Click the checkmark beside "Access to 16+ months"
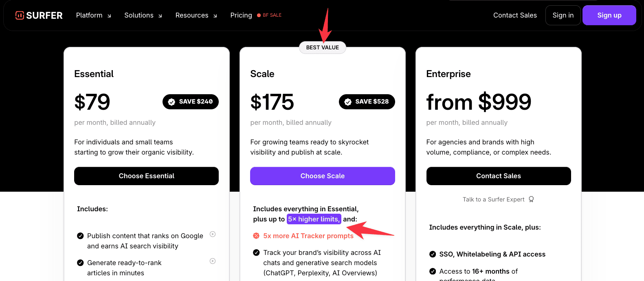Screen dimensions: 644x281 (x=432, y=271)
